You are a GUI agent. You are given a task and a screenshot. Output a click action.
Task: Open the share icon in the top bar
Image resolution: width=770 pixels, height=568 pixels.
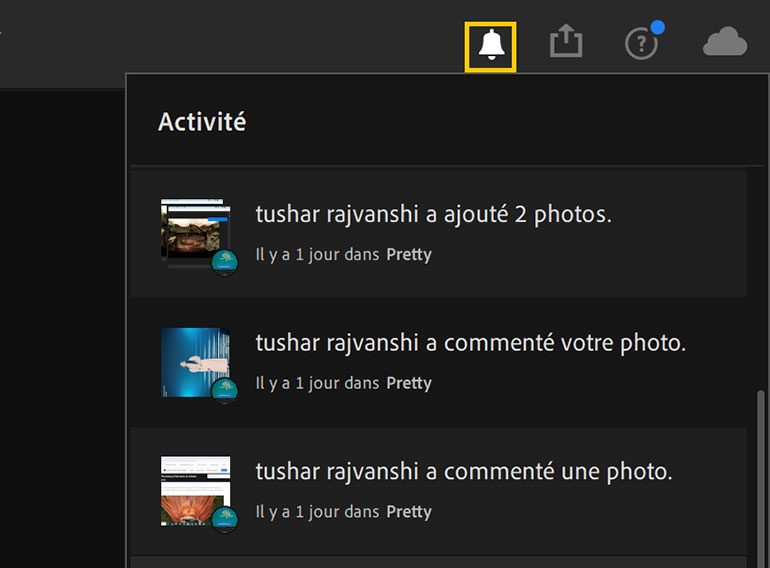point(566,42)
